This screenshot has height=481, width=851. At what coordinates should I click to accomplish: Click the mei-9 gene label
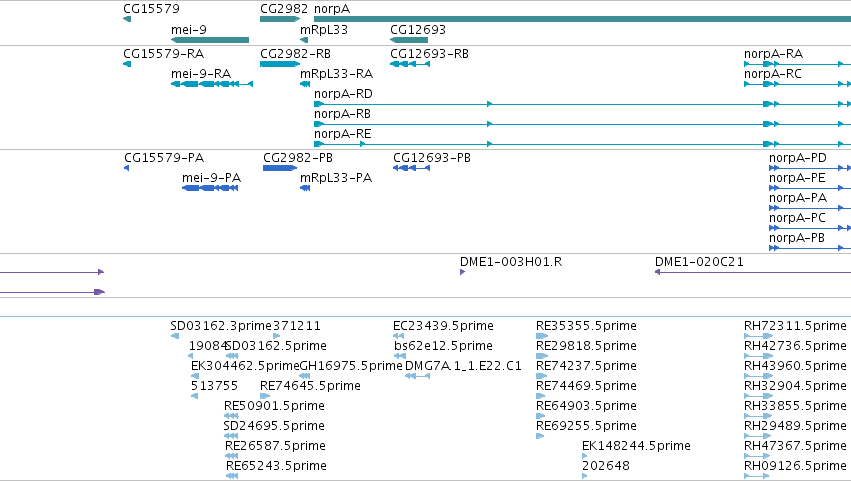(x=189, y=29)
